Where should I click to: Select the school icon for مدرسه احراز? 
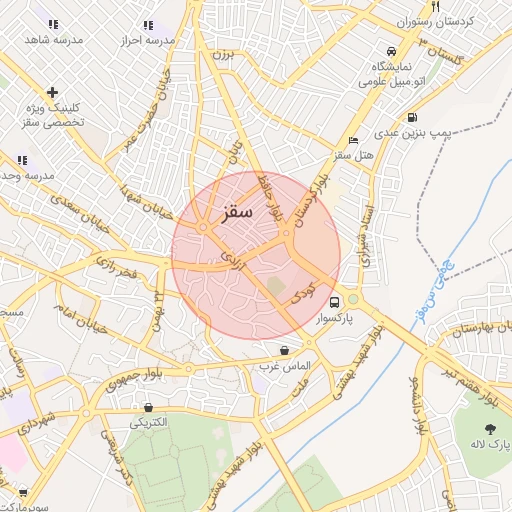point(148,25)
